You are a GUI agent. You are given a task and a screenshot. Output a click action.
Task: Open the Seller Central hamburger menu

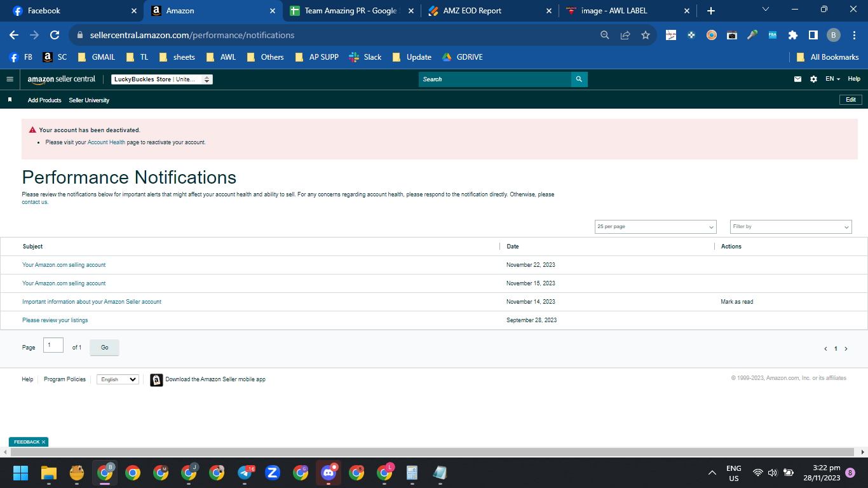tap(10, 79)
